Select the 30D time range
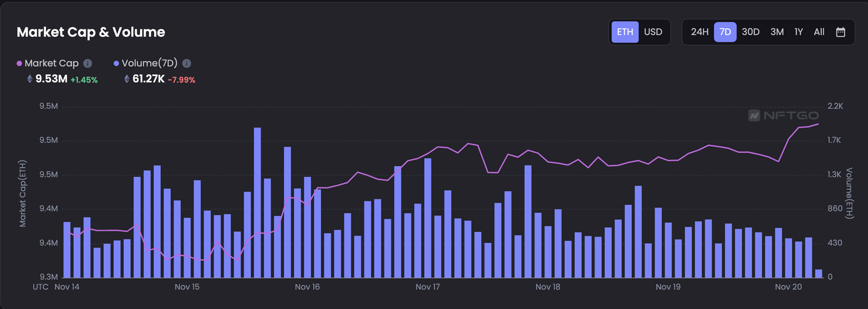This screenshot has width=868, height=309. [751, 32]
